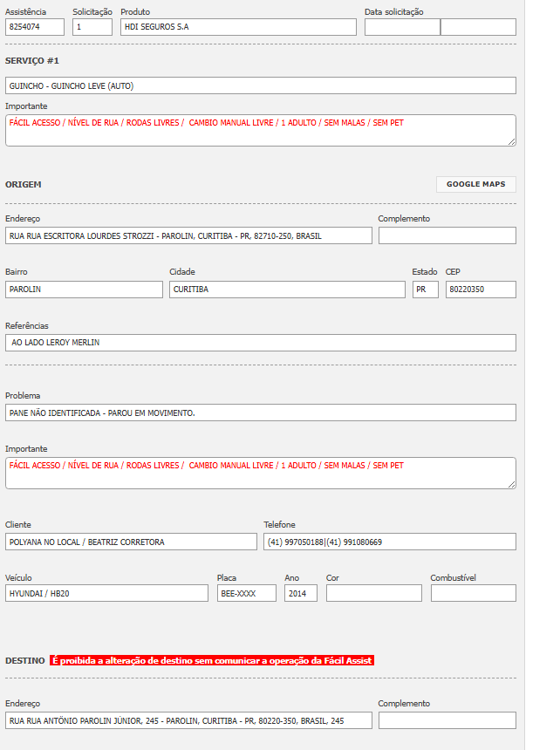Click the Problema description field
Viewport: 560px width, 750px height.
pos(260,412)
